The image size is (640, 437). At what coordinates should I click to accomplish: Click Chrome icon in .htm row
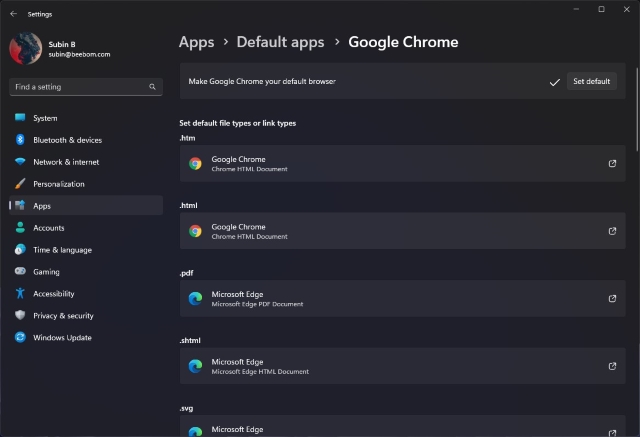click(195, 164)
